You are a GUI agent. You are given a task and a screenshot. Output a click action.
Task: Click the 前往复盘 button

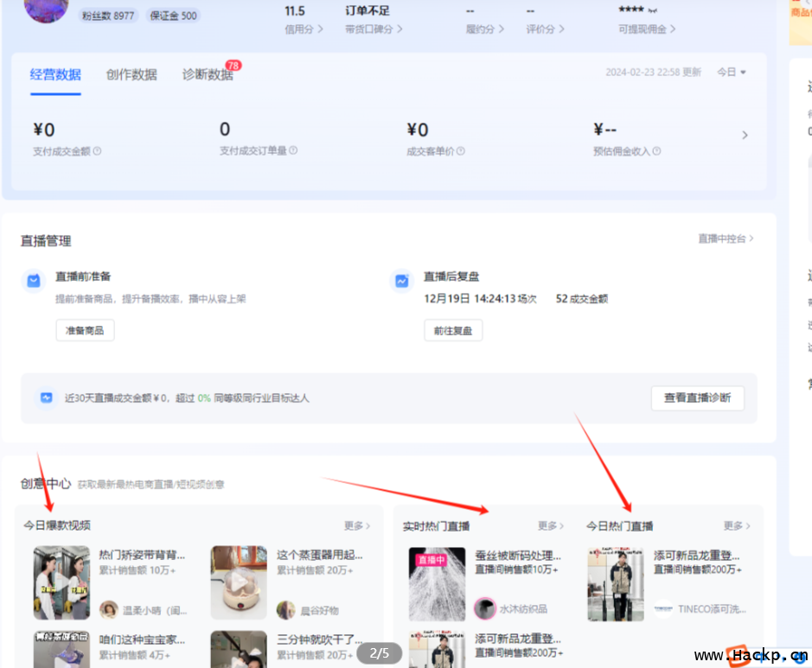453,330
